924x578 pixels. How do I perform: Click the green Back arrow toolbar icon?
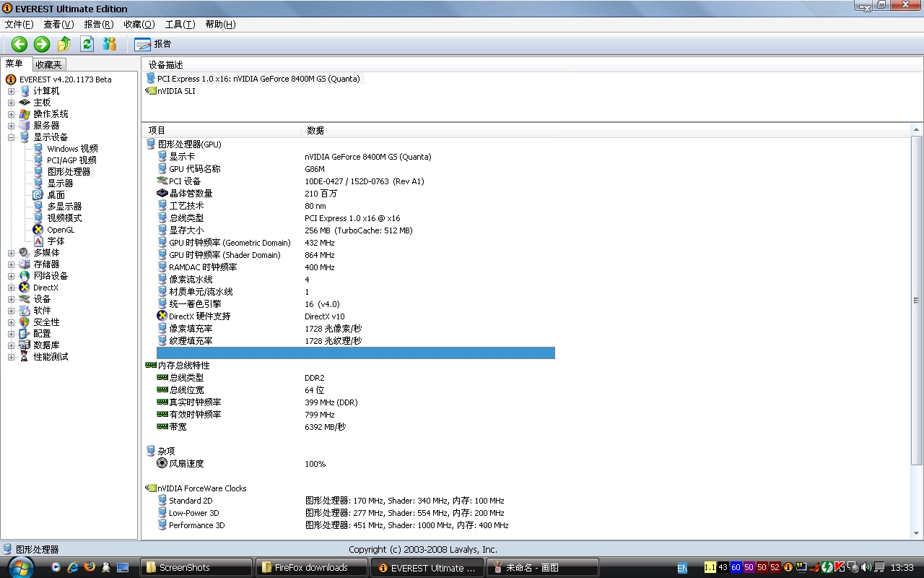(19, 44)
